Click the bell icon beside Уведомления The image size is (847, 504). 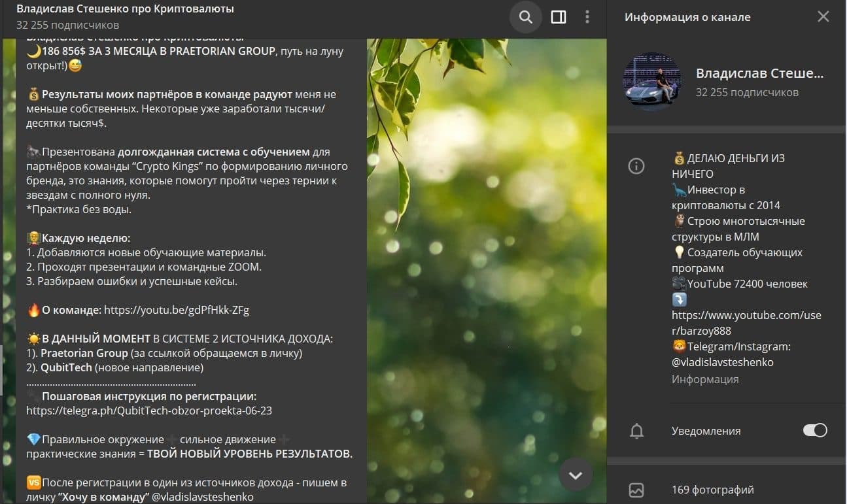point(636,431)
